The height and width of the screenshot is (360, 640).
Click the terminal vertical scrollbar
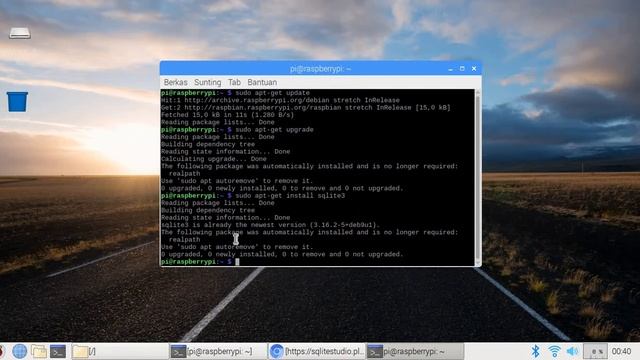coord(478,177)
